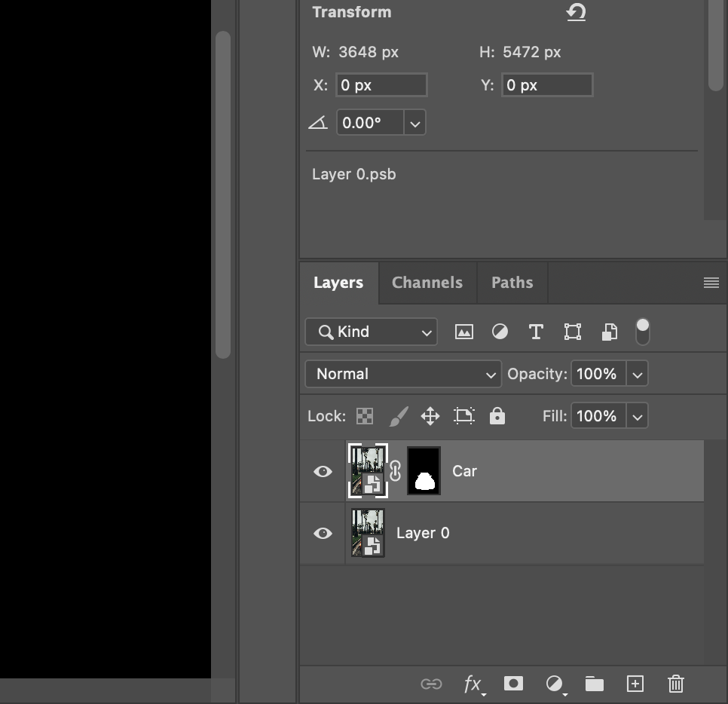Filter layers by type layers icon
The image size is (728, 704).
coord(536,332)
